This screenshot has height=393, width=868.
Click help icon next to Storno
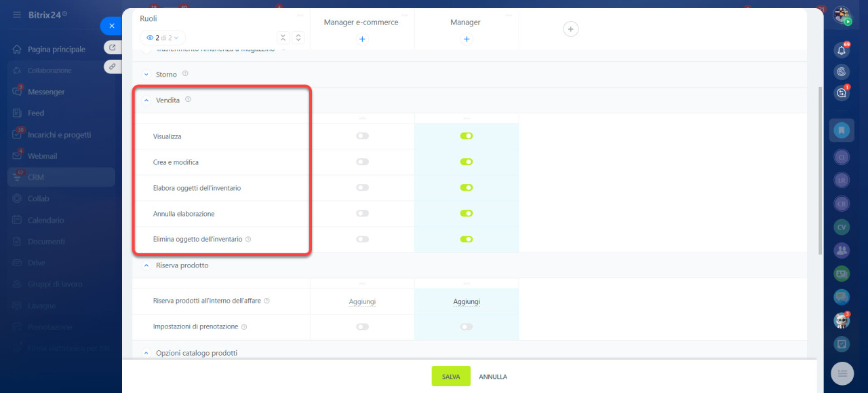(x=185, y=74)
